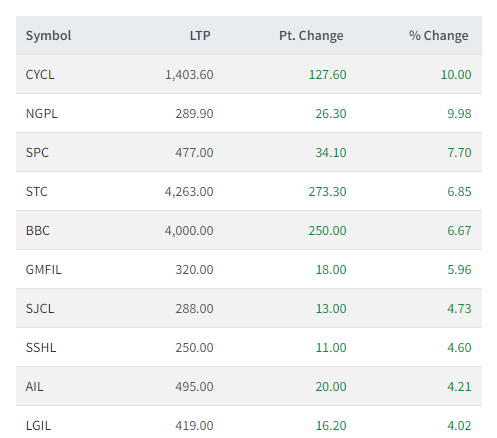Click AIL's point change 20.00
This screenshot has width=497, height=438.
point(331,386)
